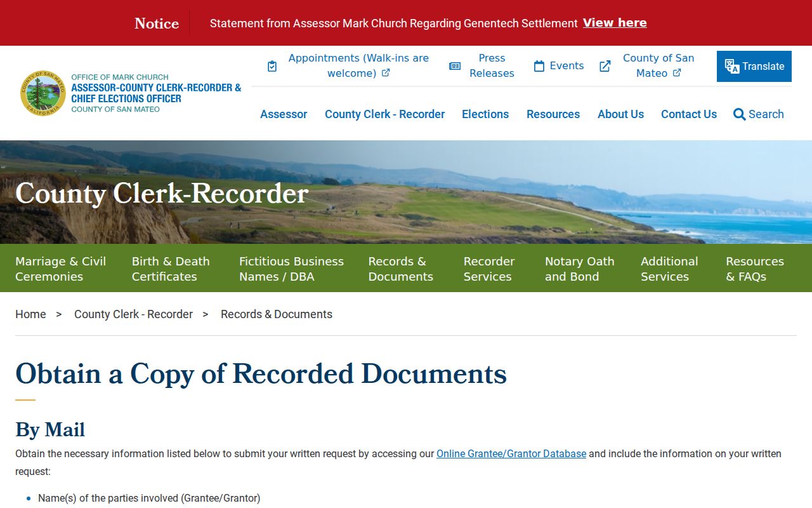Go to Home breadcrumb
Viewport: 812px width, 508px height.
click(x=30, y=314)
